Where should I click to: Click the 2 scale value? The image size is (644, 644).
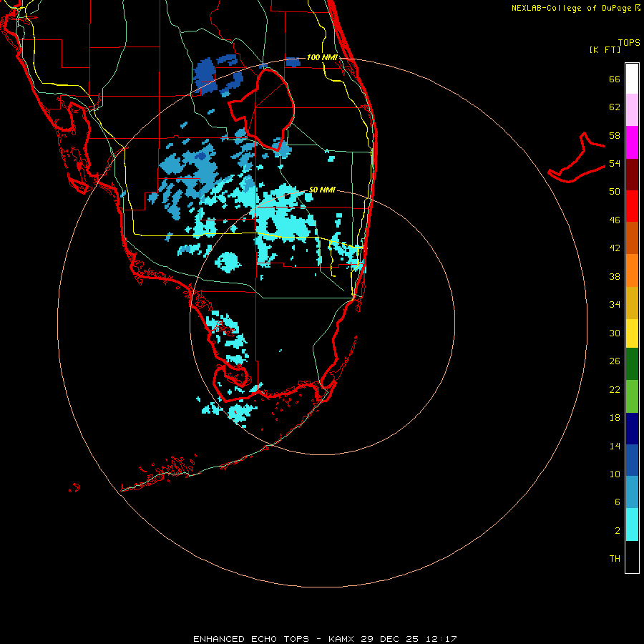pyautogui.click(x=618, y=530)
